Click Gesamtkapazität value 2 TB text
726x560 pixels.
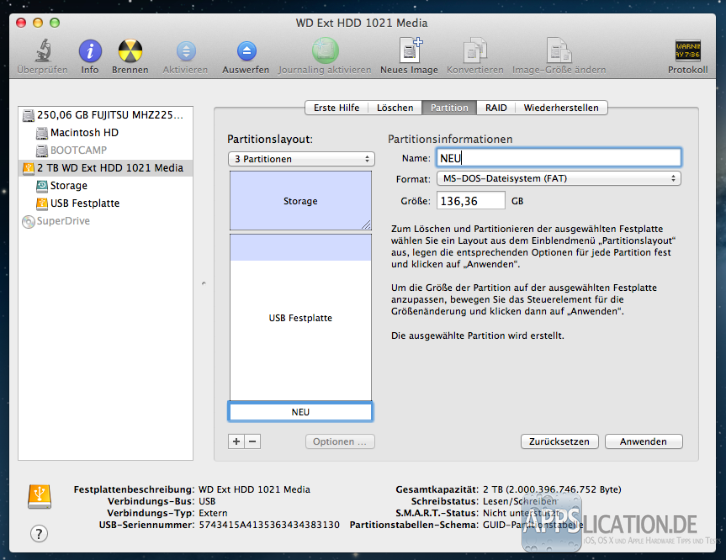pyautogui.click(x=552, y=490)
